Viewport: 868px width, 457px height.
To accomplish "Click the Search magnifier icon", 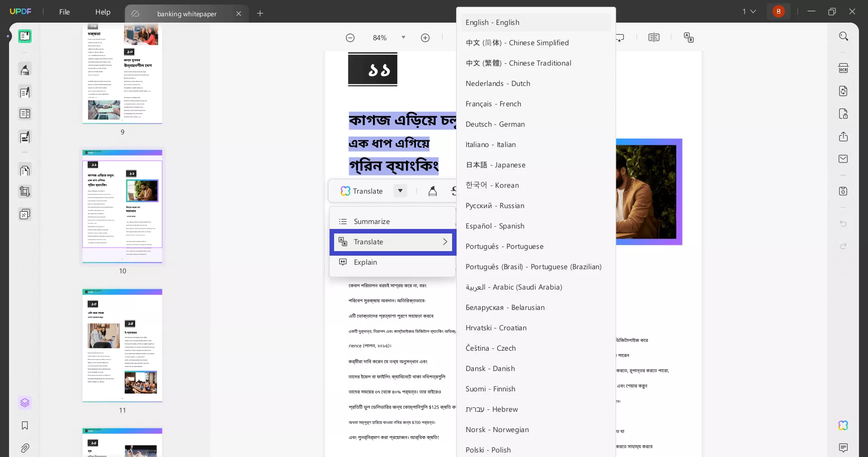I will tap(844, 36).
